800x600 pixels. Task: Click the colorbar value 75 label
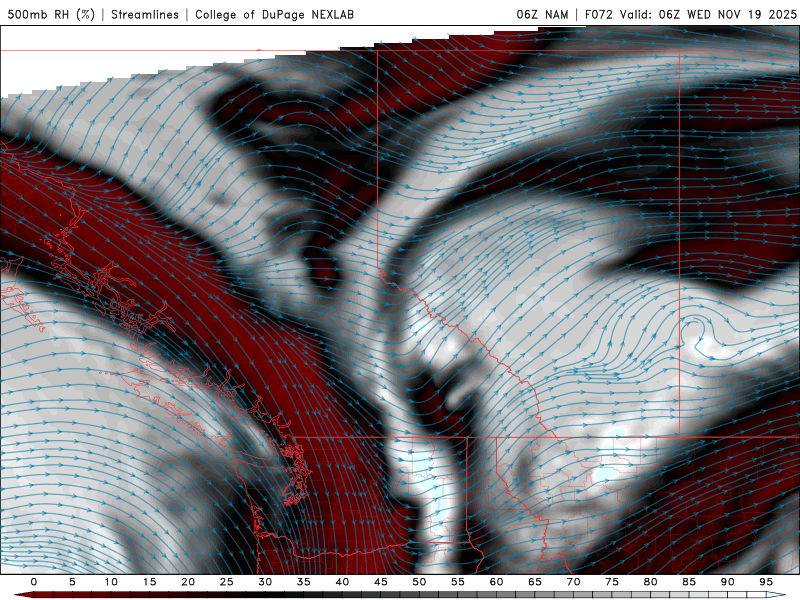point(612,582)
